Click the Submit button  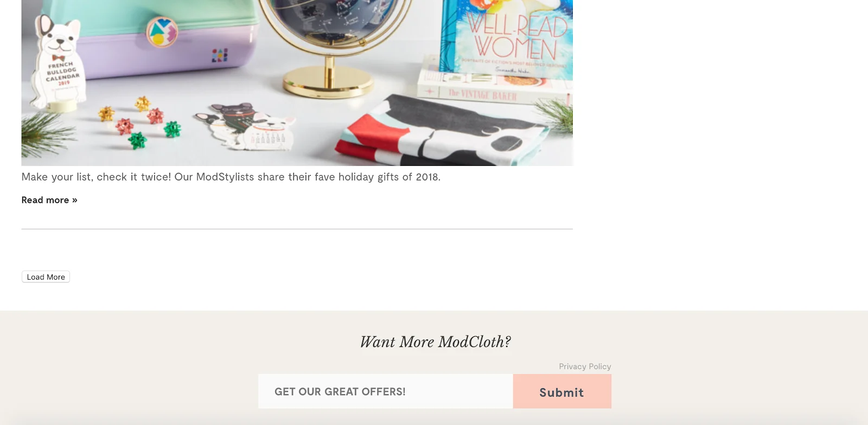click(562, 391)
